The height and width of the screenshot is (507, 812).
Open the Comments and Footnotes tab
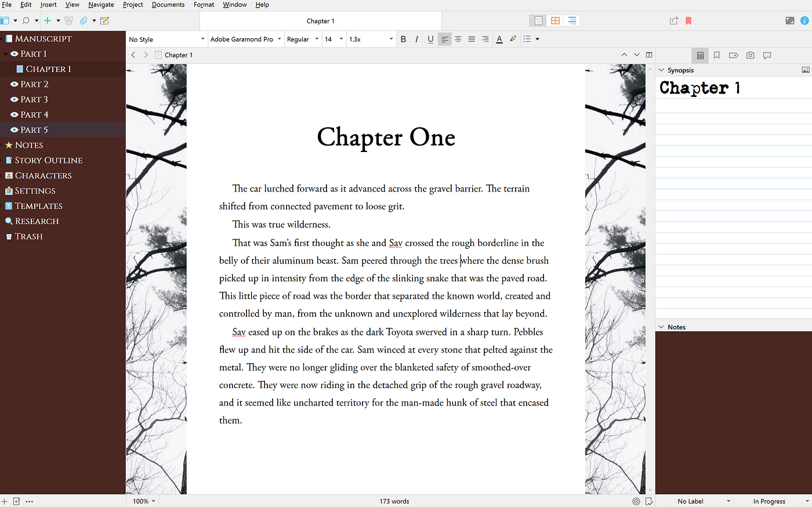[767, 55]
